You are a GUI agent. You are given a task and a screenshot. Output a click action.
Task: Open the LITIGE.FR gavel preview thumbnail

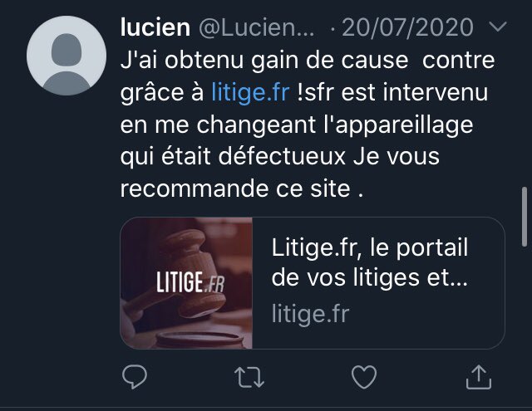pos(186,283)
